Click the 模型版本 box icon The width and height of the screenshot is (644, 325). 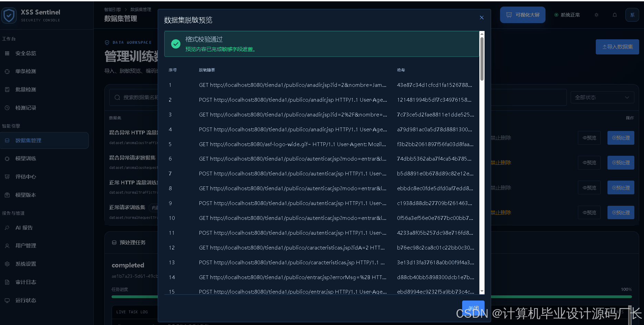click(x=7, y=195)
